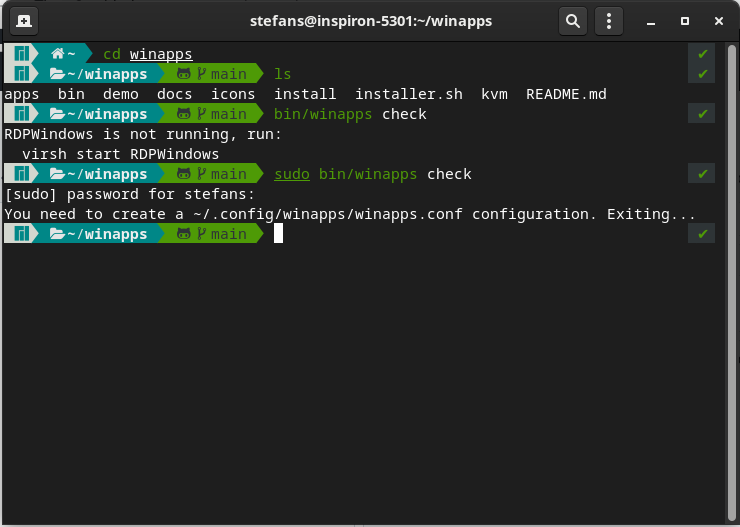The height and width of the screenshot is (527, 740).
Task: Click the underlined sudo command word
Action: (x=292, y=174)
